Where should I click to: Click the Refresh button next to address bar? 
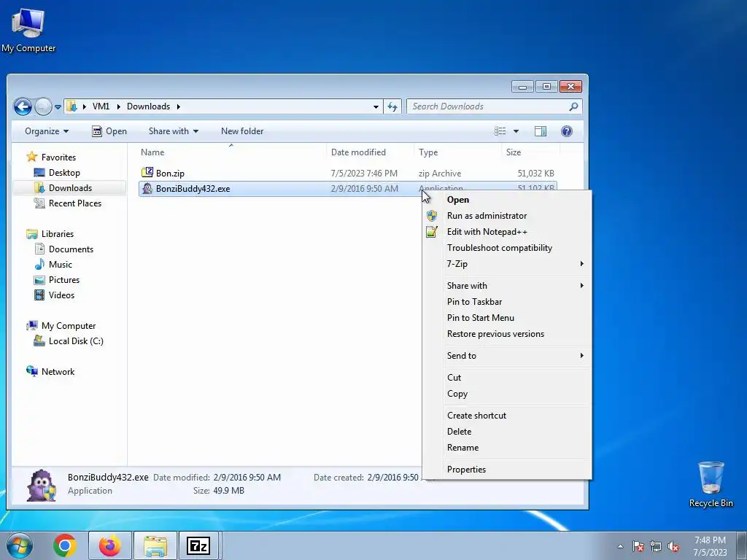point(392,106)
